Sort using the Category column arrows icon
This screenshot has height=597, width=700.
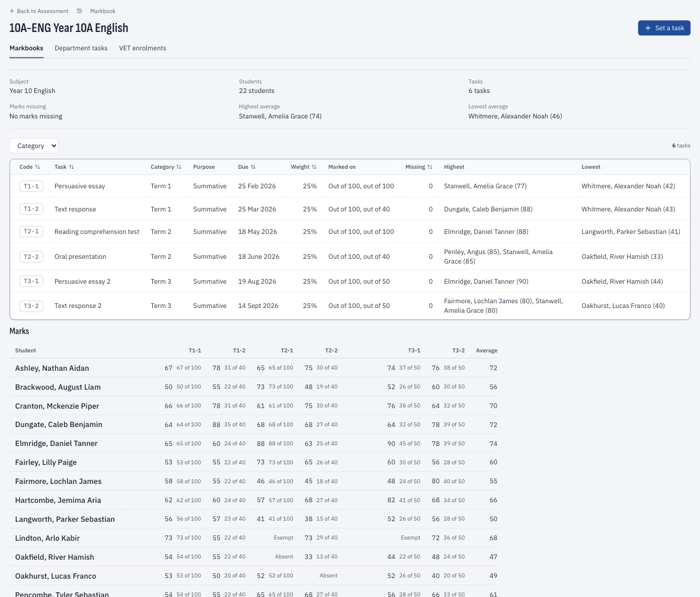click(179, 167)
